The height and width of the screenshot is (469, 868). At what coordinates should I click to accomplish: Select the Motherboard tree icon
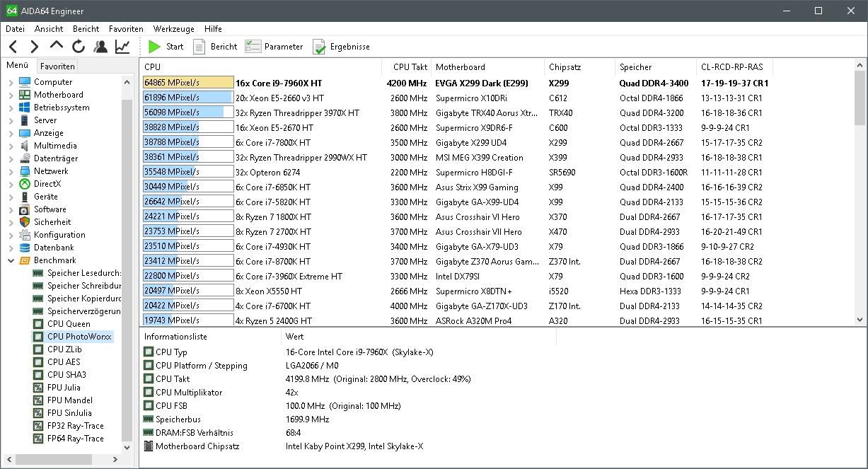tap(25, 95)
